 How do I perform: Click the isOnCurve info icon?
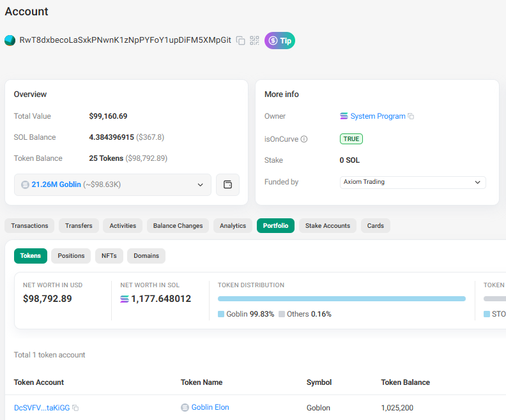(x=304, y=139)
